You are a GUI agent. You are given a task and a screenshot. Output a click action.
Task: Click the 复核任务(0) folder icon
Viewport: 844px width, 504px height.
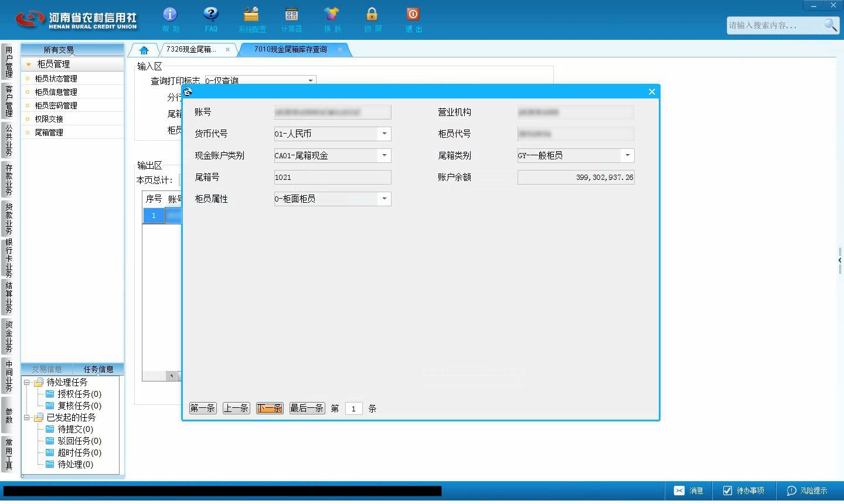50,406
